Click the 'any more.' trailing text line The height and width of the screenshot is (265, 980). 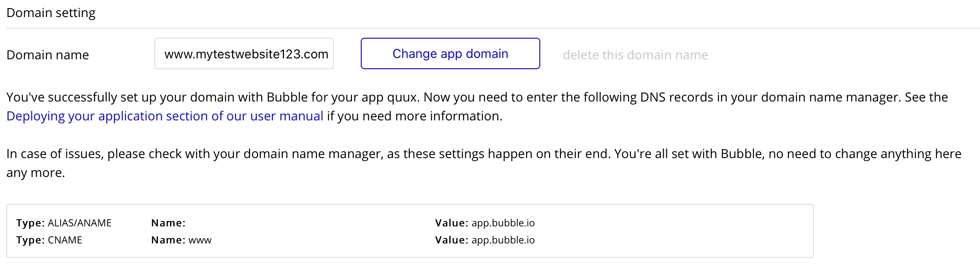[35, 172]
